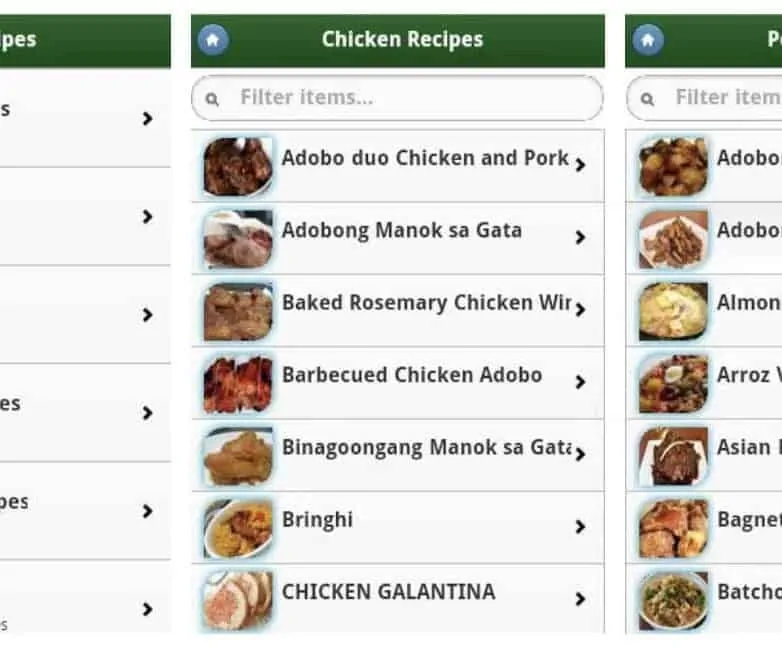Tap the Barbecued Chicken Adobo thumbnail

tap(238, 384)
